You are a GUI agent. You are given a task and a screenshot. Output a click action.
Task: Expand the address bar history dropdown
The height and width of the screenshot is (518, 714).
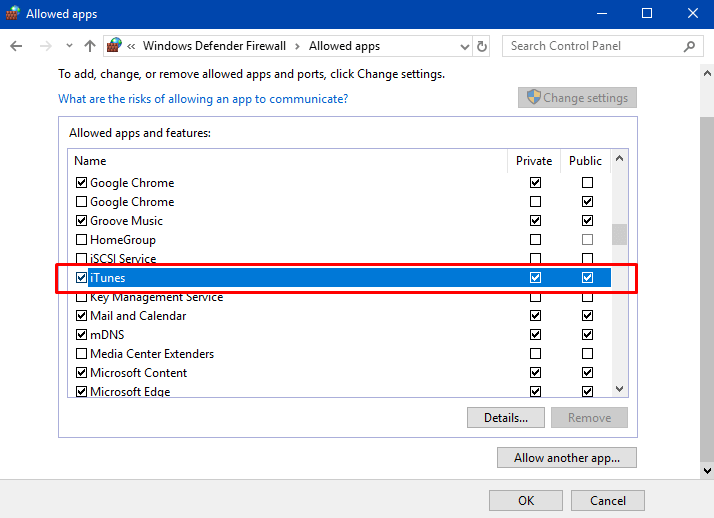coord(464,46)
